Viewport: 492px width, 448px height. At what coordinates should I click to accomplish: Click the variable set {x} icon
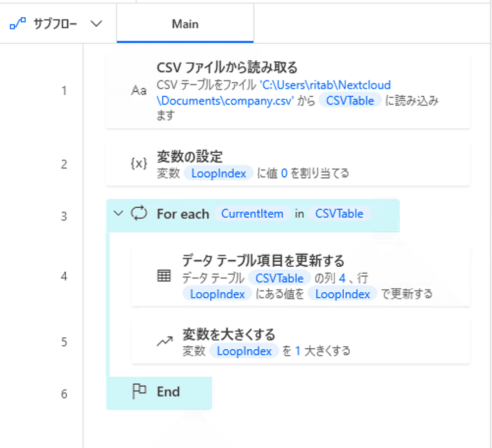pyautogui.click(x=138, y=165)
